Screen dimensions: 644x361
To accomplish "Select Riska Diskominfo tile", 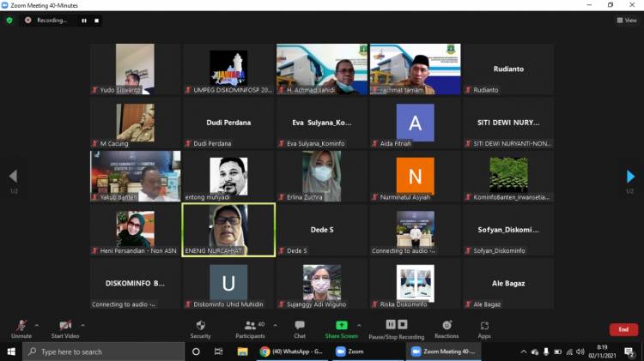I will click(x=416, y=284).
